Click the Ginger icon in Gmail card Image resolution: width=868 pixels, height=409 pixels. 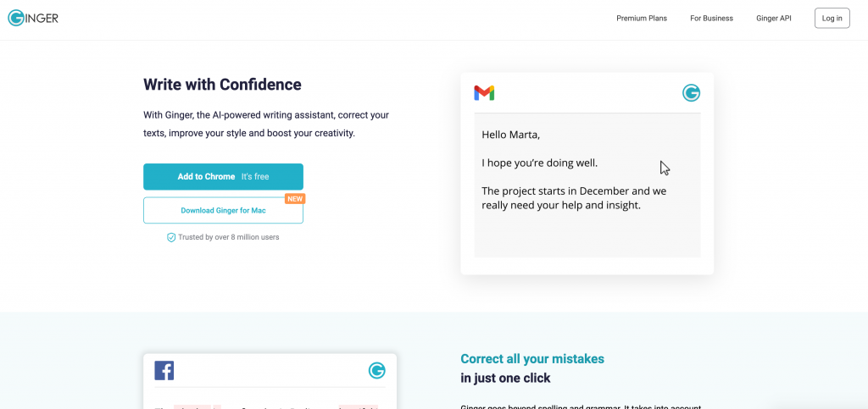click(x=691, y=93)
